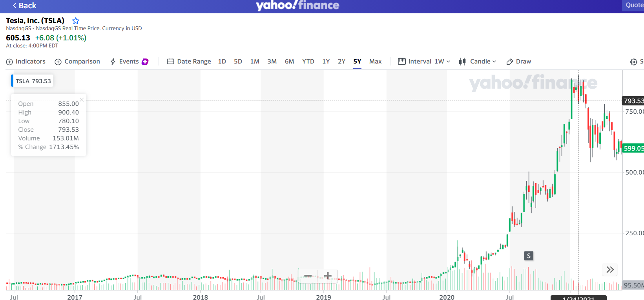Select the Max range
This screenshot has height=300, width=644.
click(376, 62)
